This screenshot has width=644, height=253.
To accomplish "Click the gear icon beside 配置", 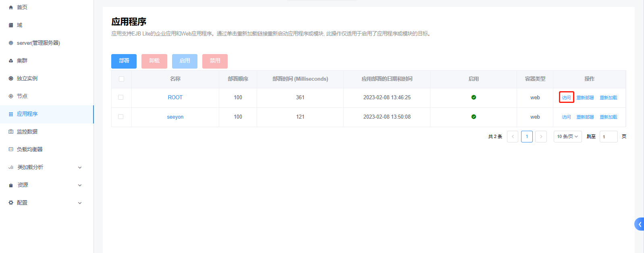I will pos(11,203).
